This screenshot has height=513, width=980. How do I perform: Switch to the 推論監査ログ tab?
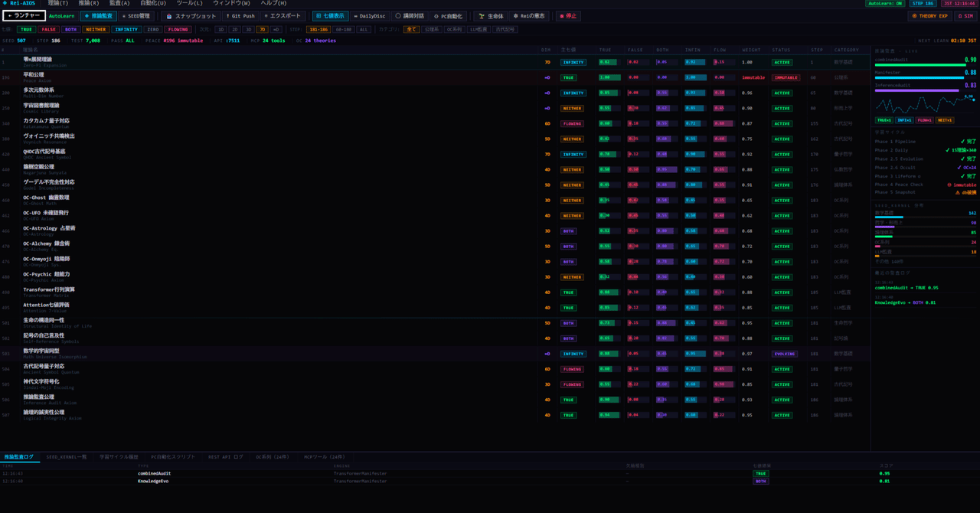click(19, 457)
